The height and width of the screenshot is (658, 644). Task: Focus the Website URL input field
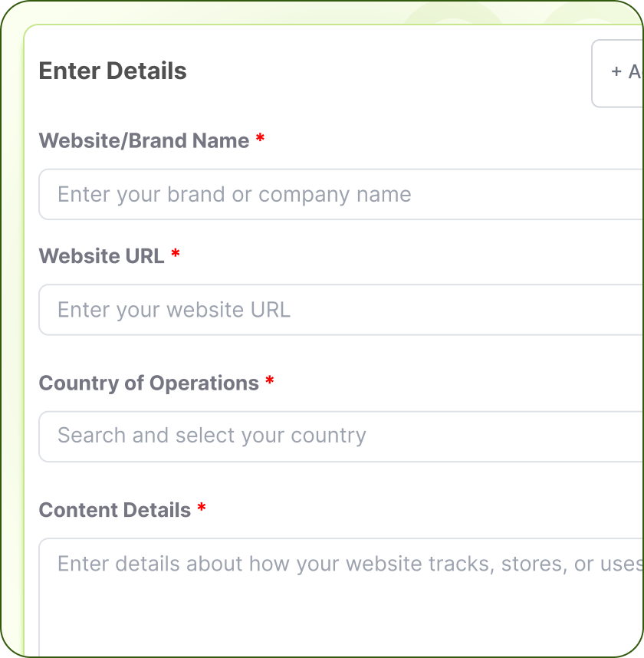[337, 310]
